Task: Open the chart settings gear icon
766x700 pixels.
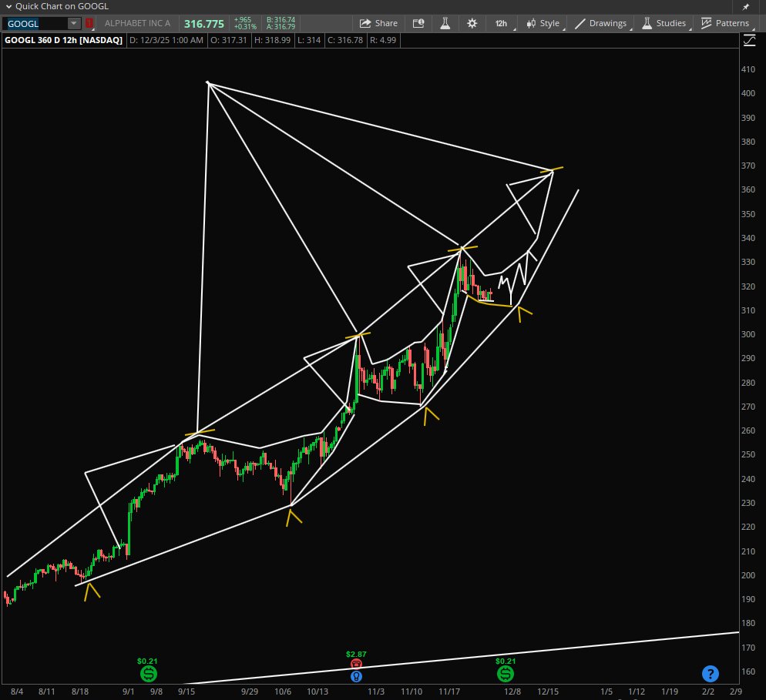Action: 472,23
